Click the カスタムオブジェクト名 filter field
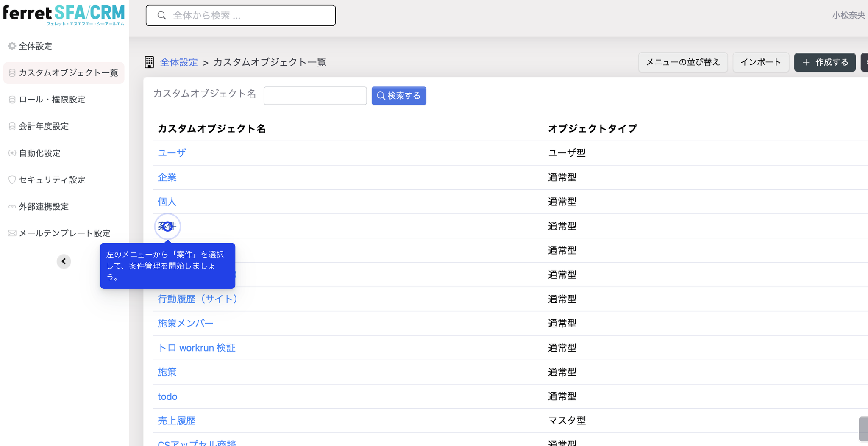Screen dimensions: 868x446 (x=315, y=96)
